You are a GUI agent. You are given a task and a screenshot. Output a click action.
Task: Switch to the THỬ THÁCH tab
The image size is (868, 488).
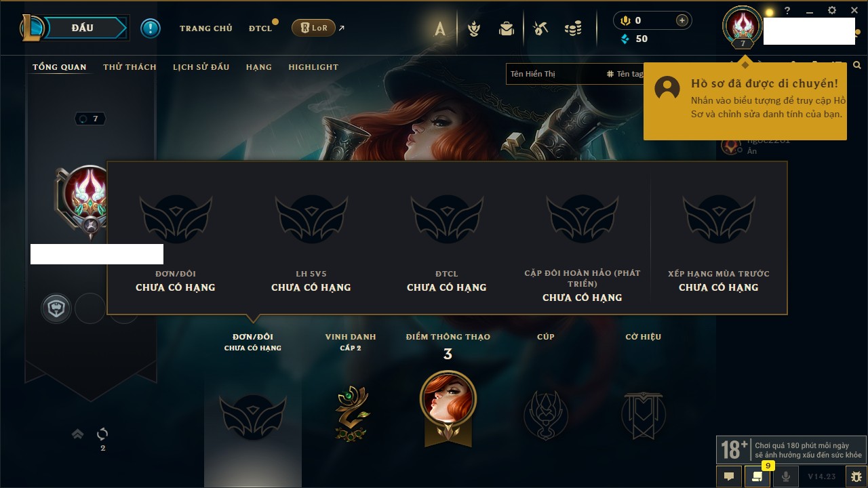pyautogui.click(x=130, y=67)
